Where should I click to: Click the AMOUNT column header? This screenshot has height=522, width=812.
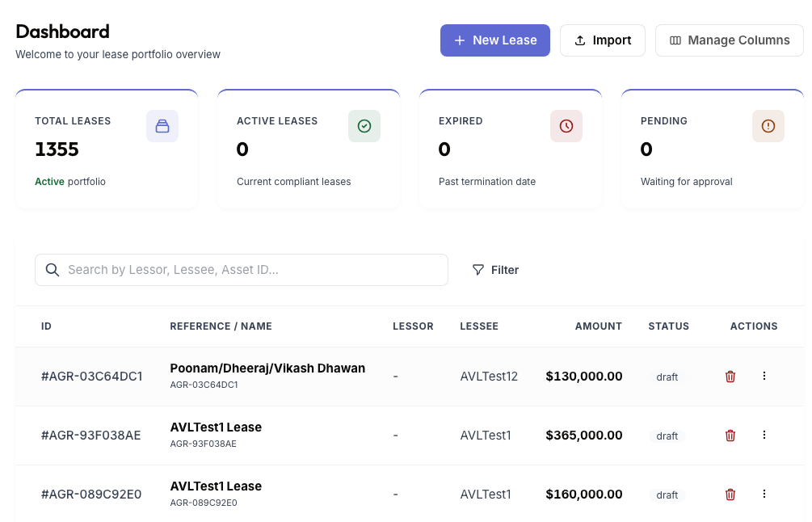[598, 326]
